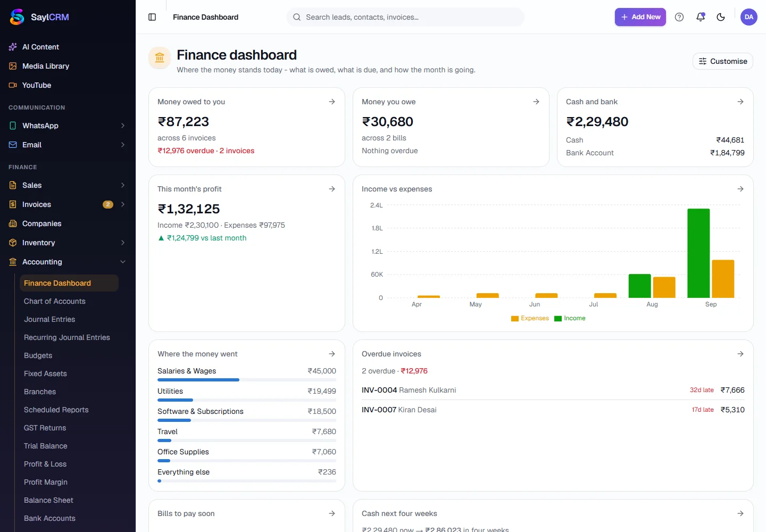Open the notifications bell icon
766x532 pixels.
pyautogui.click(x=701, y=17)
